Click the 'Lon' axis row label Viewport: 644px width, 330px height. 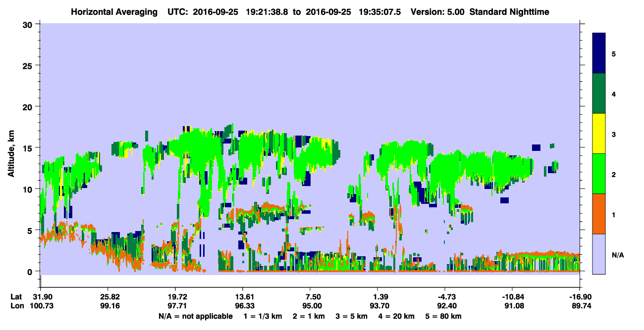(17, 306)
